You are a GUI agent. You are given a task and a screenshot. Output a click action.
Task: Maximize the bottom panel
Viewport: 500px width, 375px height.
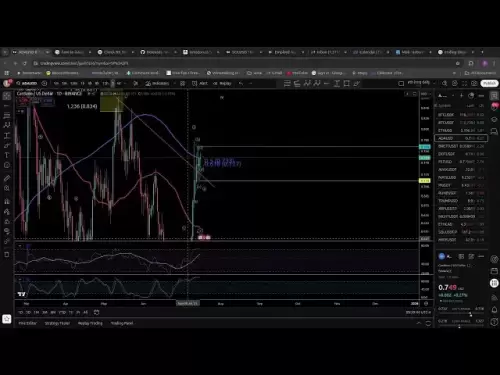[x=428, y=323]
